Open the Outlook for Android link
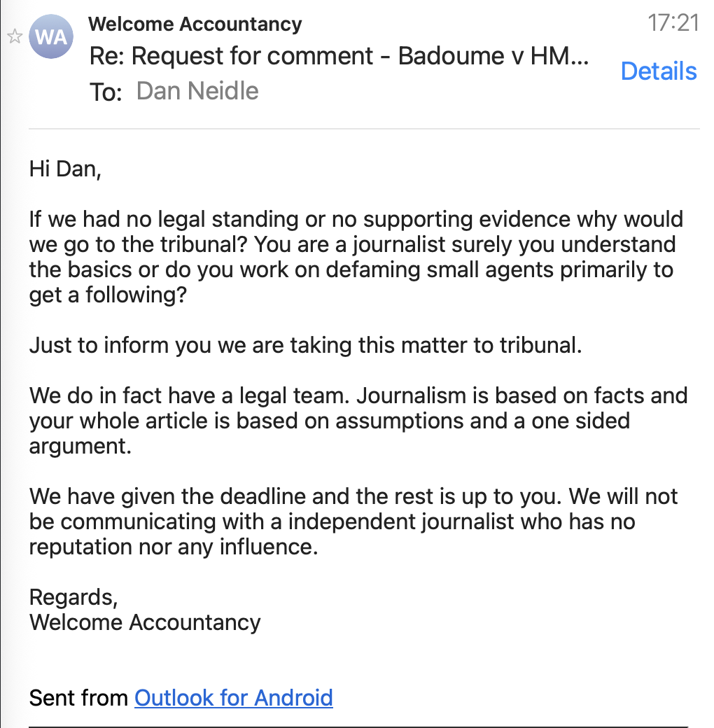This screenshot has width=714, height=728. [233, 697]
